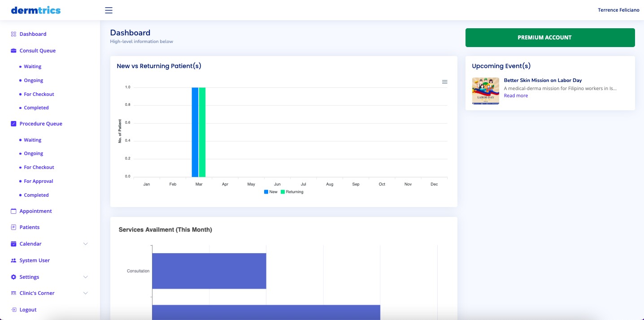Click the Consultation axis label
The image size is (644, 320).
tap(138, 271)
